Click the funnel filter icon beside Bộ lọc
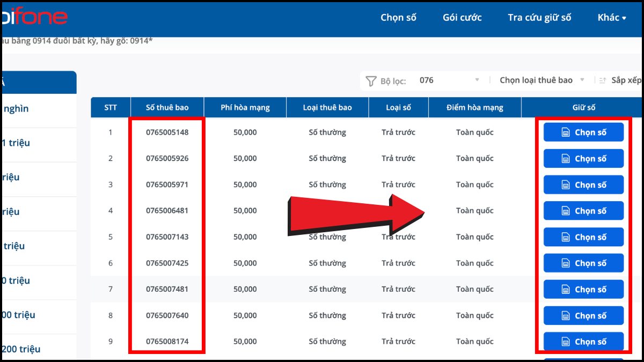The width and height of the screenshot is (644, 362). pos(370,81)
